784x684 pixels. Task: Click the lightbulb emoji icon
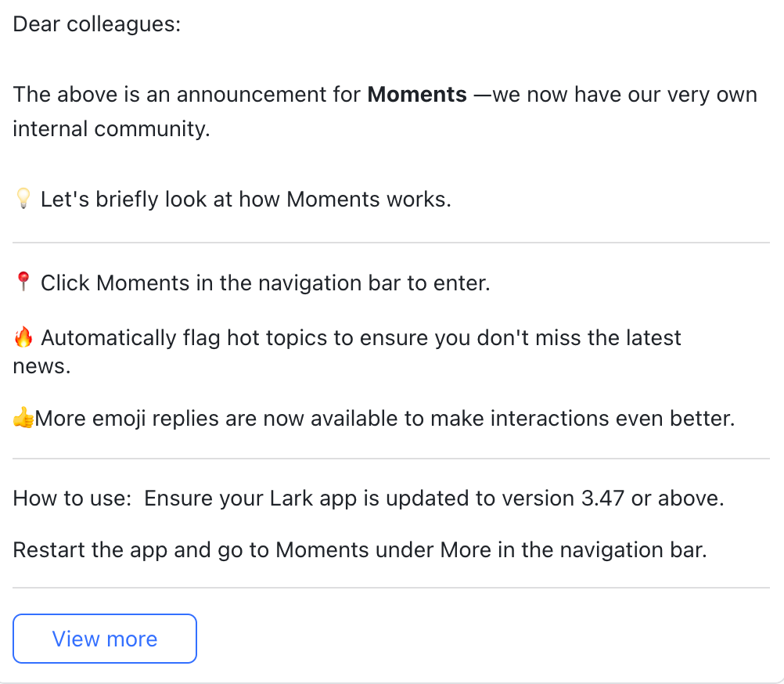click(x=22, y=199)
